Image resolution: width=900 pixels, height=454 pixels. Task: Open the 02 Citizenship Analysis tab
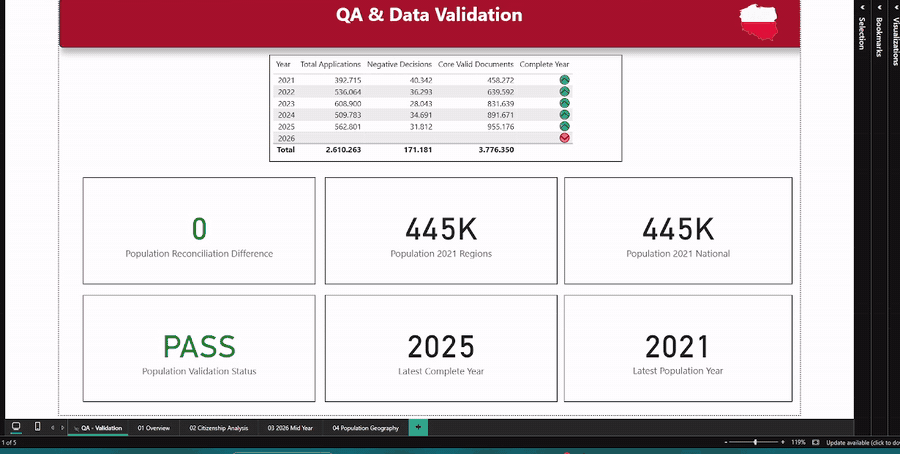[219, 428]
